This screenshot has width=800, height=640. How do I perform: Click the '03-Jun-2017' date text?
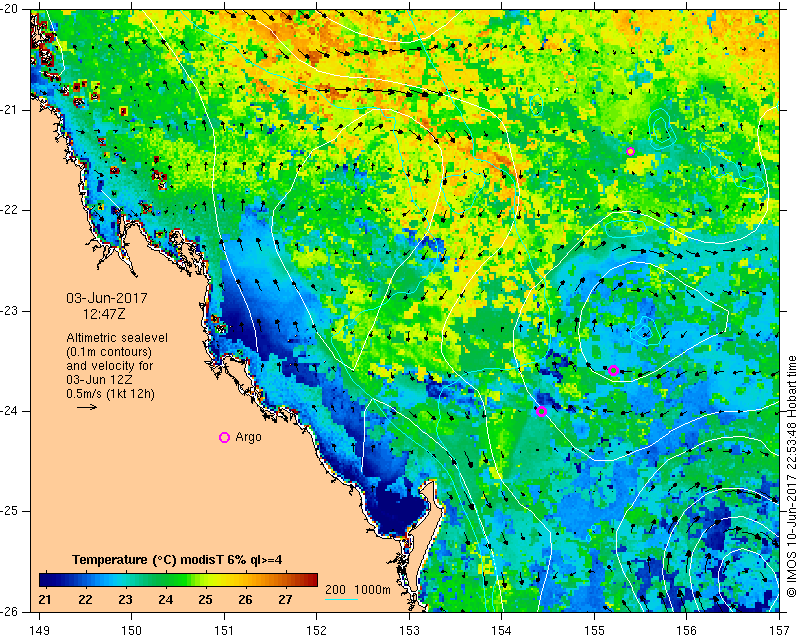point(107,298)
